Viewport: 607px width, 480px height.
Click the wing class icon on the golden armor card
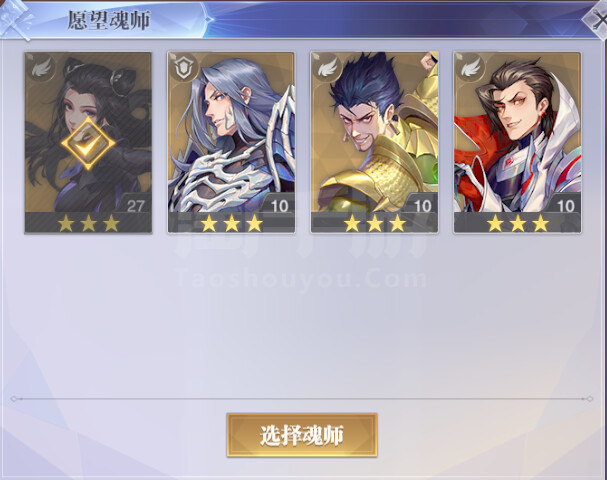point(328,69)
